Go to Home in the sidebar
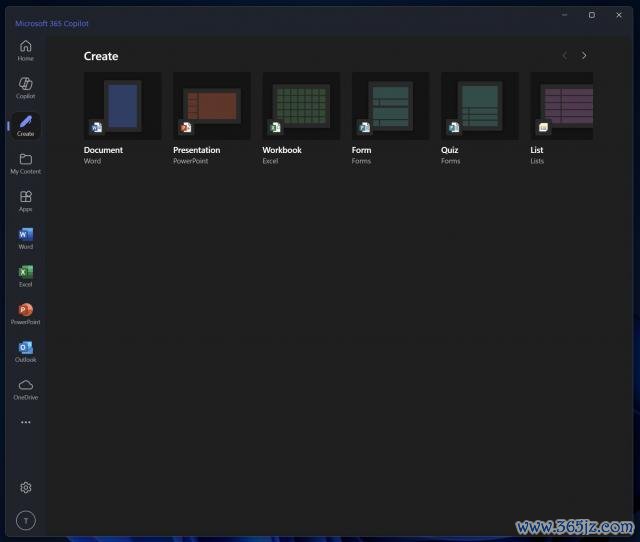The height and width of the screenshot is (542, 640). pos(25,51)
